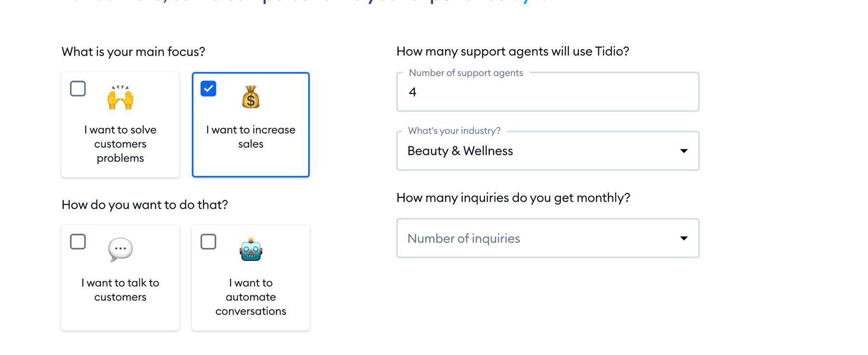Image resolution: width=868 pixels, height=355 pixels.
Task: Uncheck the 'I want to increase sales' checkbox
Action: 208,89
